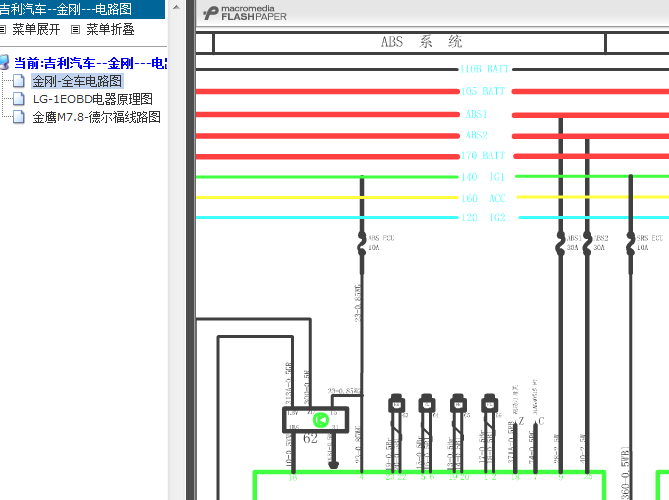Click document icon beside LG-1EOBD电器原理图
This screenshot has height=500, width=669.
pyautogui.click(x=20, y=99)
